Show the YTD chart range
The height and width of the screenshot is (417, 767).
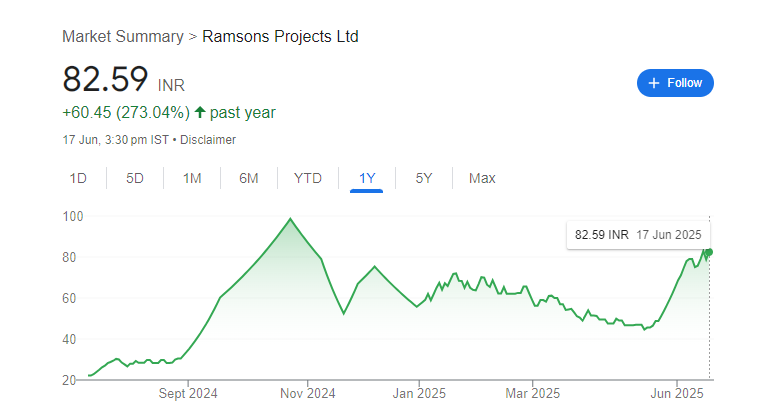pyautogui.click(x=308, y=178)
